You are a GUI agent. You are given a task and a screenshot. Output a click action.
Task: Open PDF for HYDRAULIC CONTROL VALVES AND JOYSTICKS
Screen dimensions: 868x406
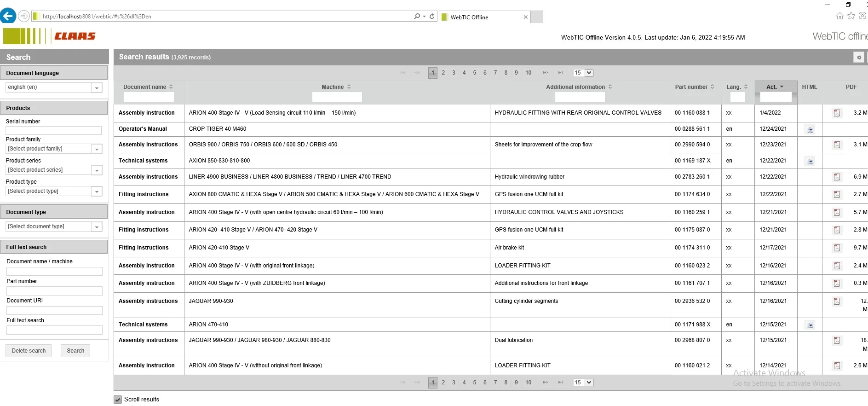pyautogui.click(x=837, y=212)
